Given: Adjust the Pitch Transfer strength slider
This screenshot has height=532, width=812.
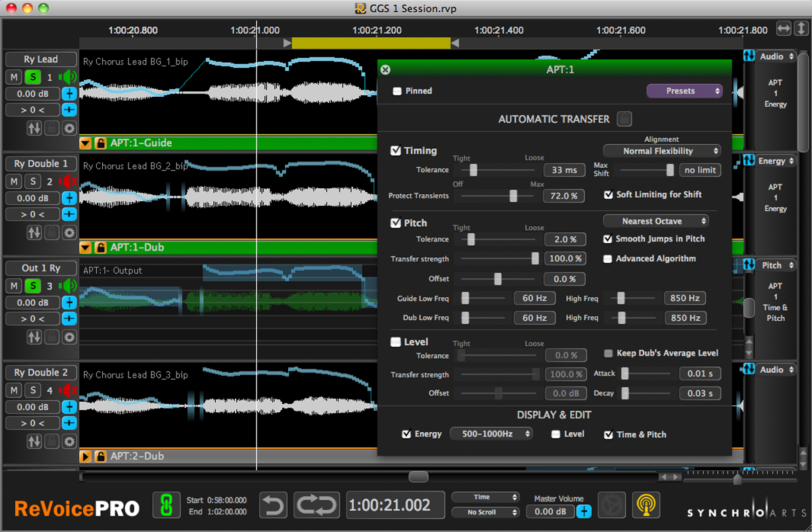Looking at the screenshot, I should 535,259.
